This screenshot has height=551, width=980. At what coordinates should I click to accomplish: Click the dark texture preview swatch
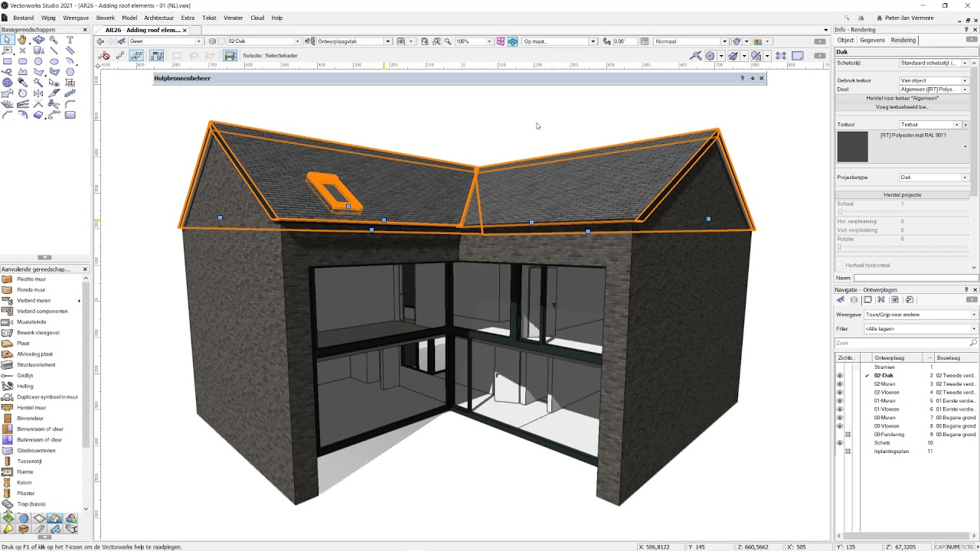pos(852,146)
